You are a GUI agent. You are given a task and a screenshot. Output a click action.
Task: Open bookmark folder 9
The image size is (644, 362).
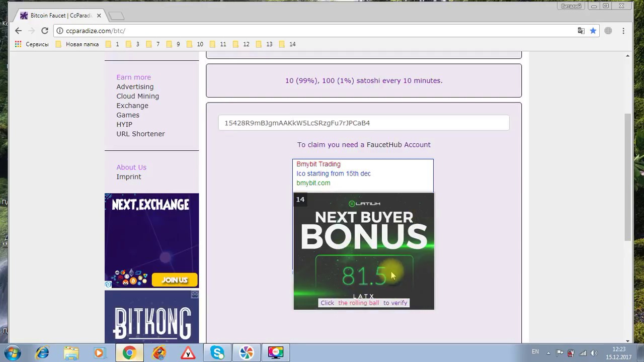173,44
